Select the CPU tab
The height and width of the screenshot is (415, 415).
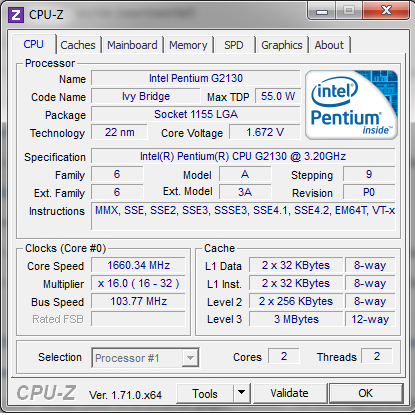[x=33, y=44]
